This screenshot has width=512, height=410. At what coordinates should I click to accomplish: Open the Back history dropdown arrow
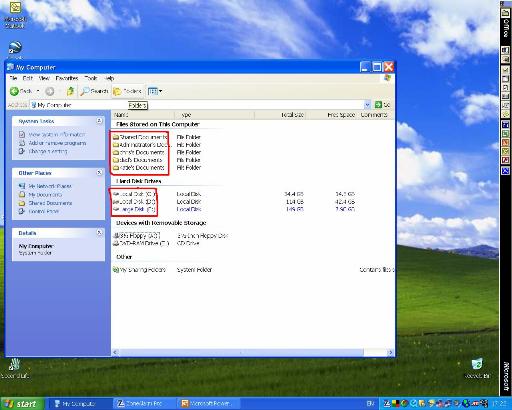pyautogui.click(x=38, y=91)
